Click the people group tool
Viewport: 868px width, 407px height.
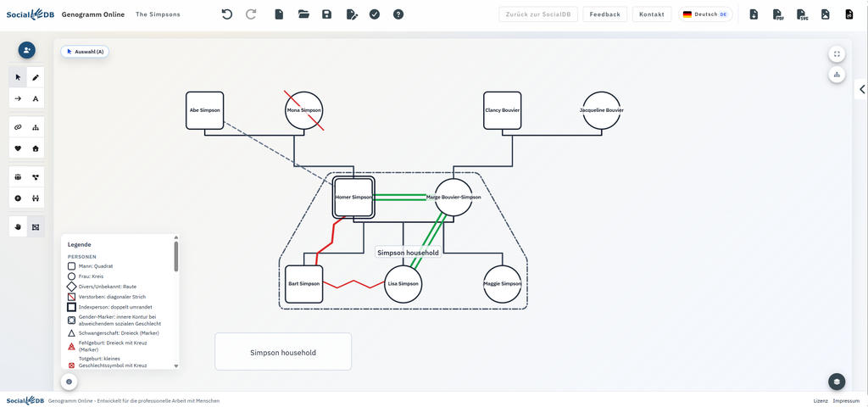click(18, 177)
